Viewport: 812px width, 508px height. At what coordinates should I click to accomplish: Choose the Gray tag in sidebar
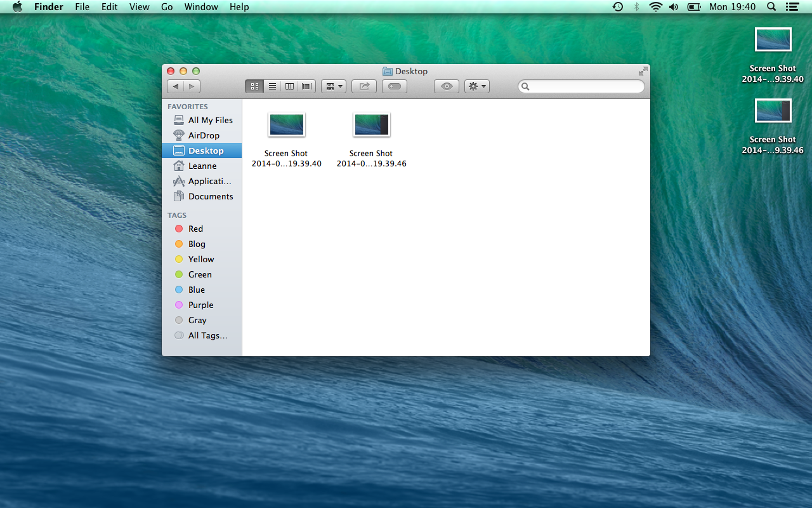pos(202,320)
